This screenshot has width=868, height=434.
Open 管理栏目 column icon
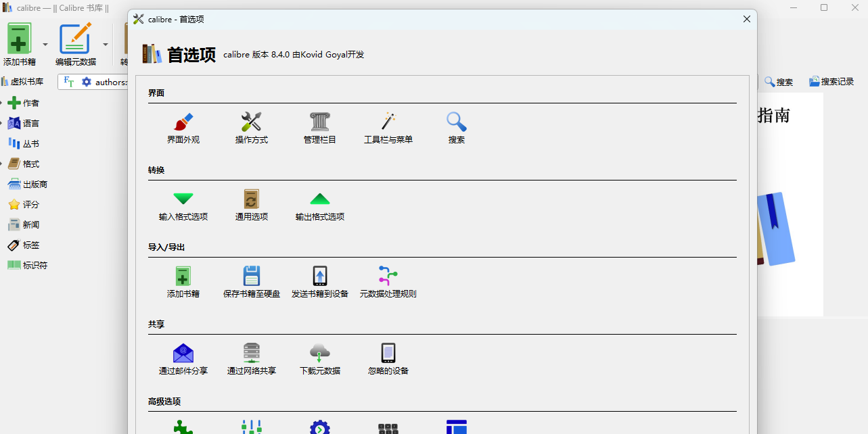(x=320, y=122)
